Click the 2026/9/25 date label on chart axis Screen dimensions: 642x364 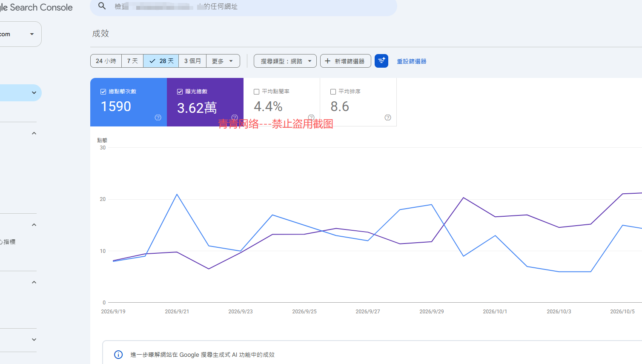[304, 312]
